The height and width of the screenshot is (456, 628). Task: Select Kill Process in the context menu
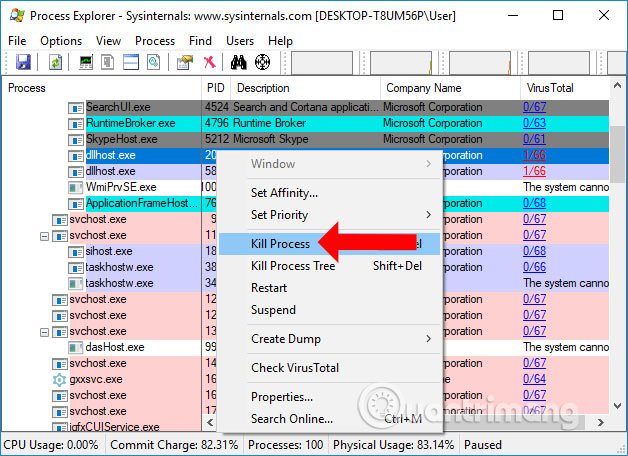tap(330, 244)
